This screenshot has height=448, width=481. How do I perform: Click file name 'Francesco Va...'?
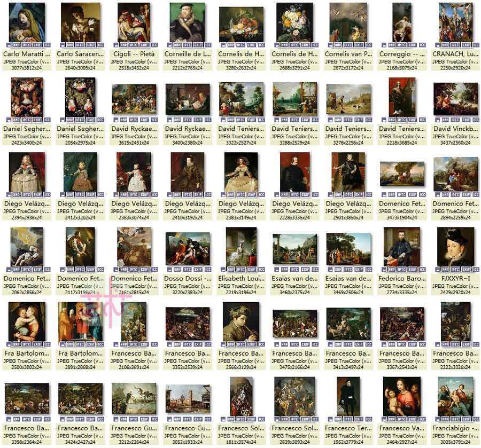pyautogui.click(x=402, y=428)
